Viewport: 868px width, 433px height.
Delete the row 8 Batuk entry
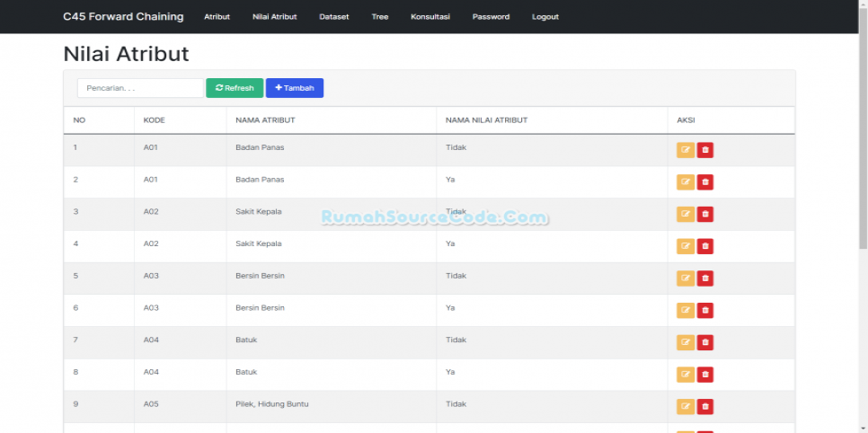705,375
